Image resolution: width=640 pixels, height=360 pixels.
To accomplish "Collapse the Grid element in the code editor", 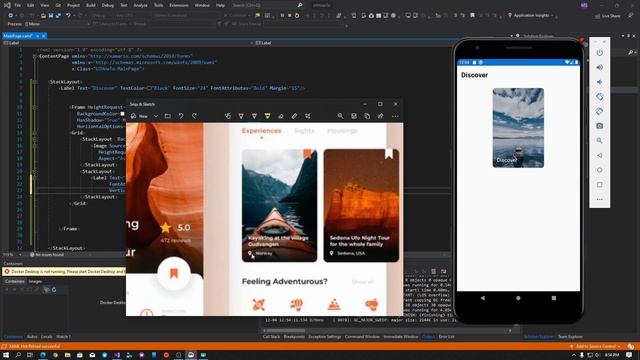I will click(35, 133).
